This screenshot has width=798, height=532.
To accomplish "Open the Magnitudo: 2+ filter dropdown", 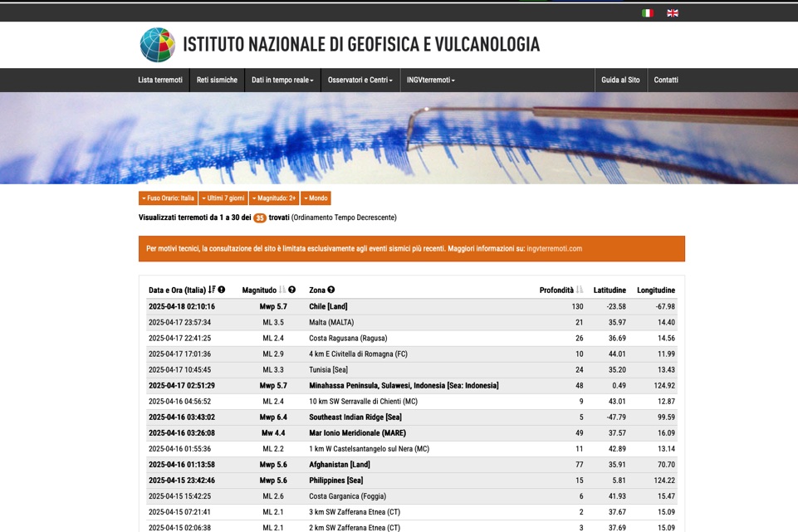I will click(274, 198).
